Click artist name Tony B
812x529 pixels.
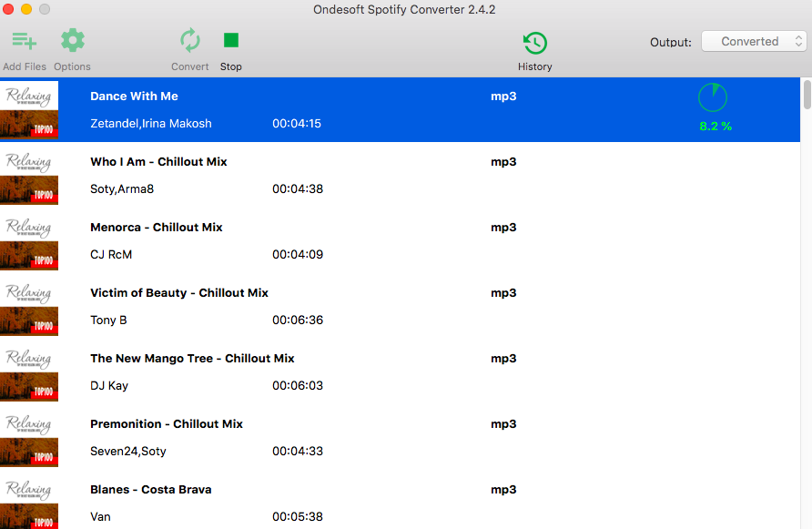click(x=108, y=320)
